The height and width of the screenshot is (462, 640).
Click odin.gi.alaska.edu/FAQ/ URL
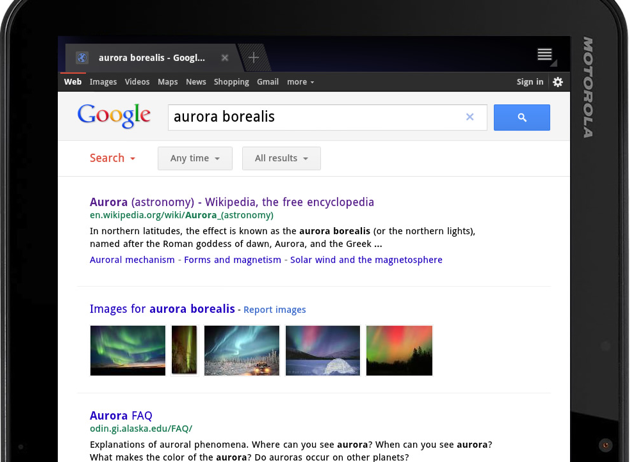pos(141,429)
